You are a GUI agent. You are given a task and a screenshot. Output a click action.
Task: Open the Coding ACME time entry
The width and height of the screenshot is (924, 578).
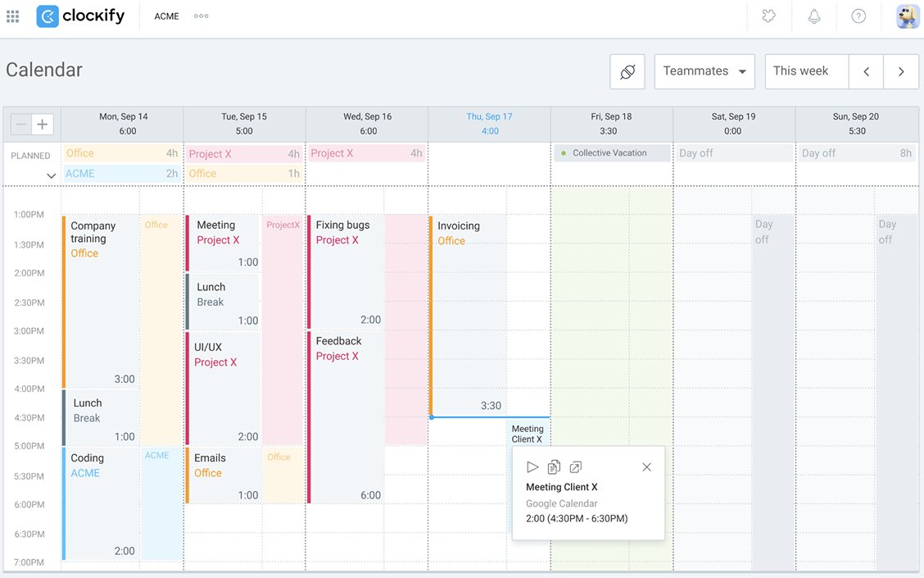click(100, 503)
